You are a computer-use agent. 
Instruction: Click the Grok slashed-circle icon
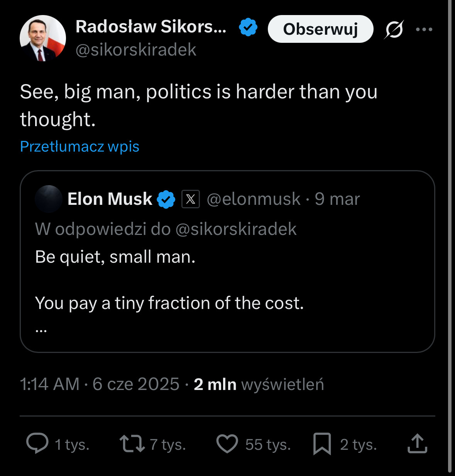coord(394,29)
